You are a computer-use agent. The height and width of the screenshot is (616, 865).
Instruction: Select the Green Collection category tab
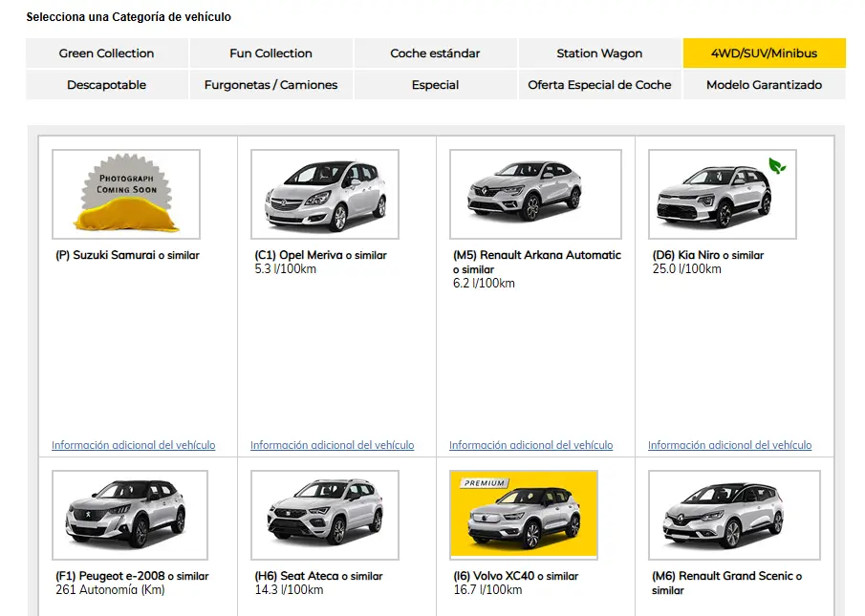coord(106,53)
